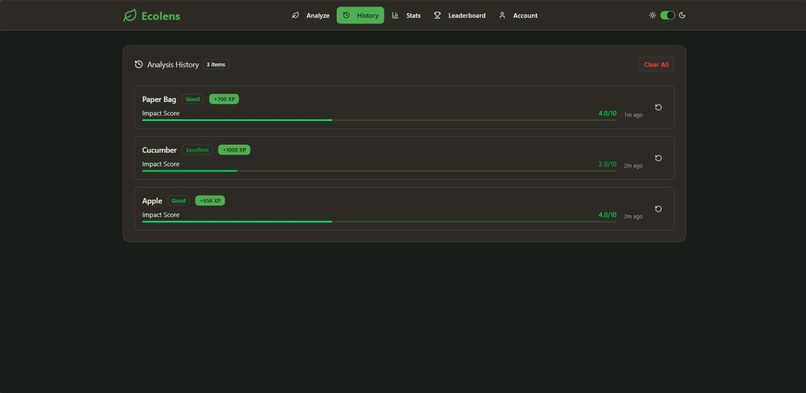The width and height of the screenshot is (806, 393).
Task: Re-analyze the Cucumber entry icon
Action: 658,158
